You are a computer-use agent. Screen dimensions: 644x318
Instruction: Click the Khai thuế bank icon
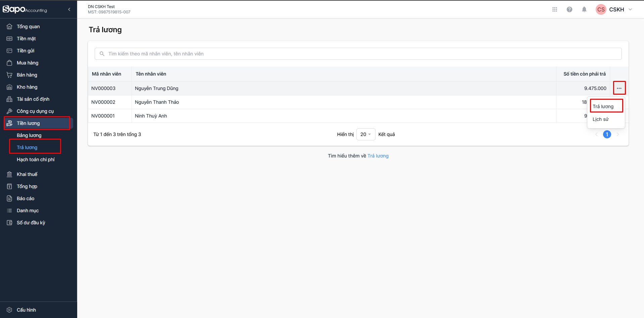(x=9, y=174)
